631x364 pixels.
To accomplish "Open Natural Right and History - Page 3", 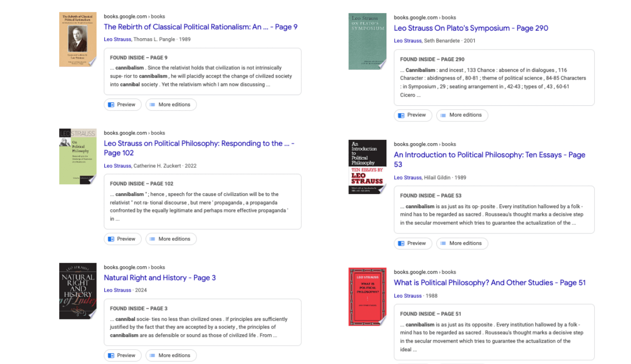I will [x=160, y=278].
